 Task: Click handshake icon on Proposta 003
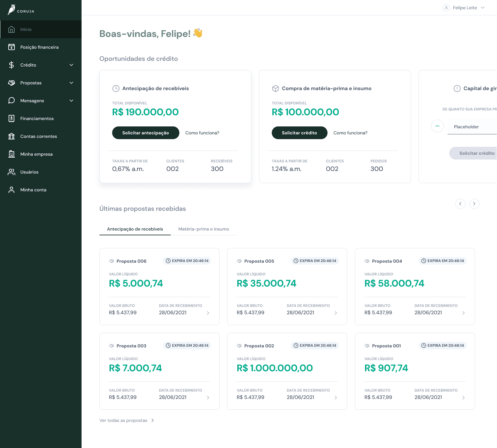[x=112, y=346]
